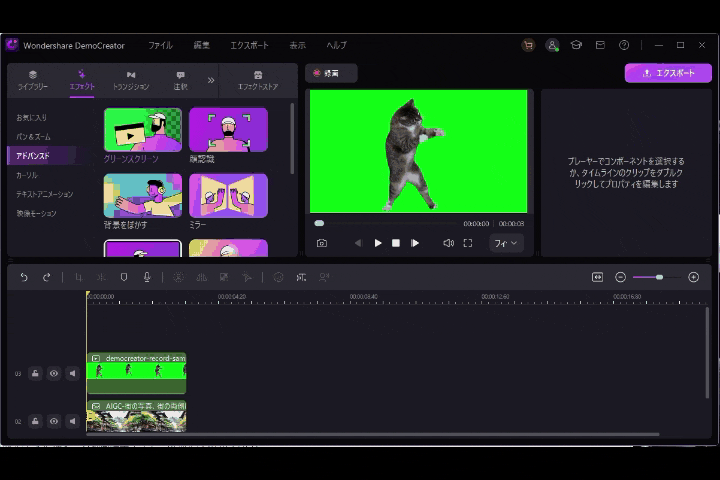Image resolution: width=720 pixels, height=480 pixels.
Task: Toggle lock on track 03
Action: tap(35, 373)
